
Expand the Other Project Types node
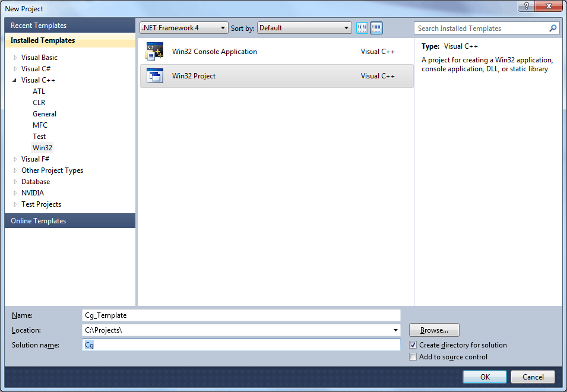(x=15, y=170)
